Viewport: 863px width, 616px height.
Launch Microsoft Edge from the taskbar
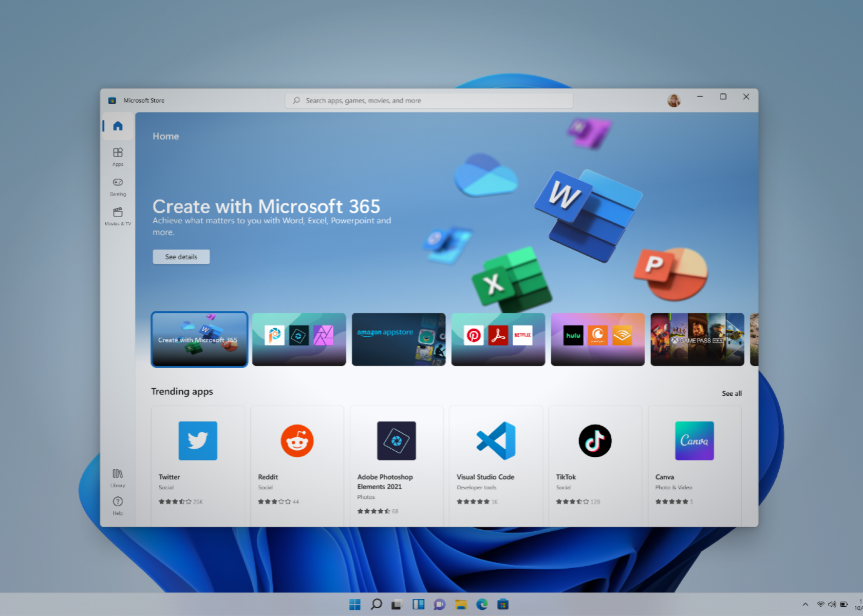(482, 604)
